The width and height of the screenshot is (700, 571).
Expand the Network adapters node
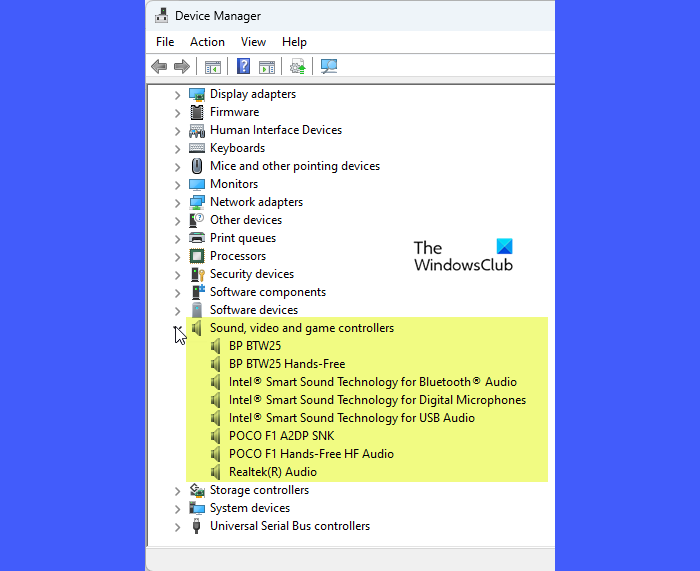point(177,203)
